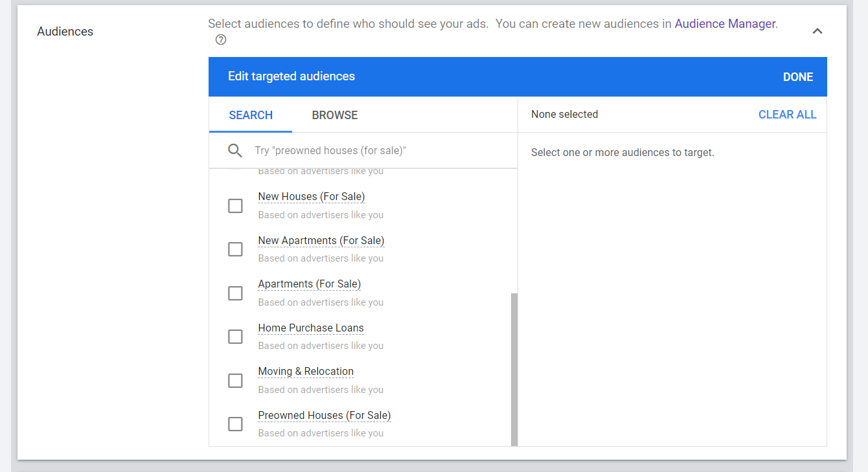Check the New Apartments (For Sale) box
The height and width of the screenshot is (472, 868).
[x=235, y=249]
